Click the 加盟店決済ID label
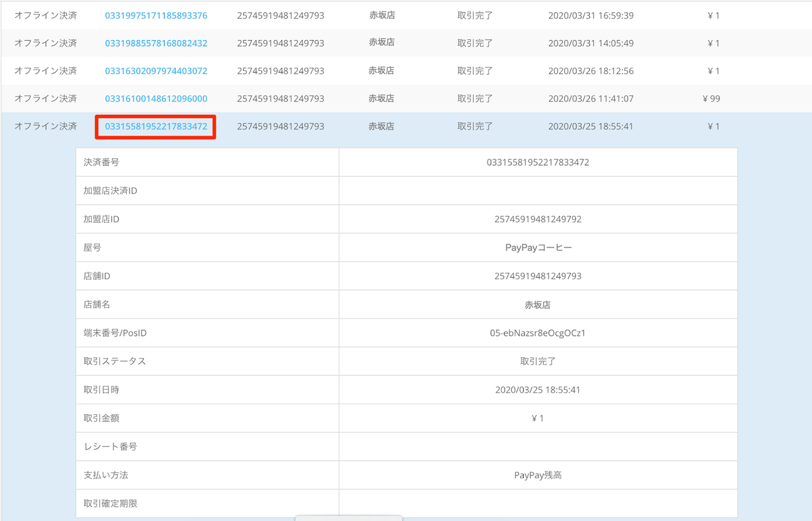This screenshot has height=521, width=812. tap(110, 190)
